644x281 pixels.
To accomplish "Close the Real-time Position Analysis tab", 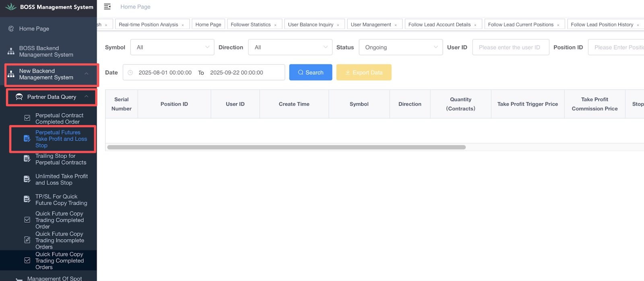I will (183, 25).
